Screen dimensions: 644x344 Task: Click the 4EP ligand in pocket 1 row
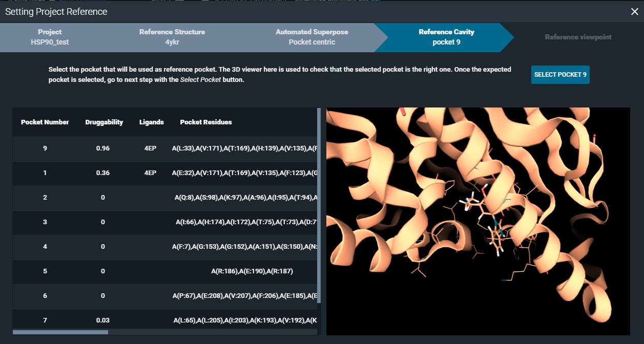[150, 173]
